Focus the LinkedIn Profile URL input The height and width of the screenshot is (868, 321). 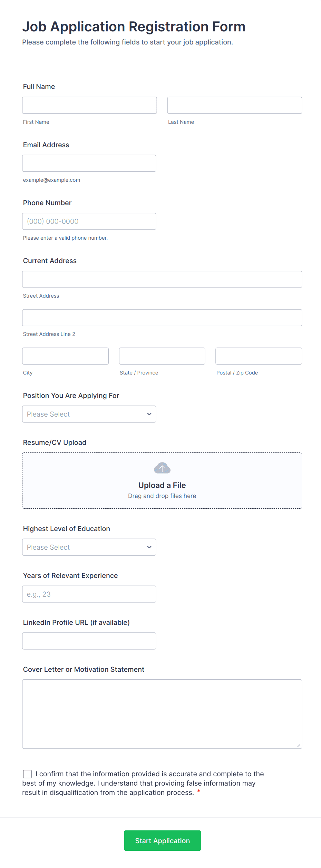pos(89,641)
